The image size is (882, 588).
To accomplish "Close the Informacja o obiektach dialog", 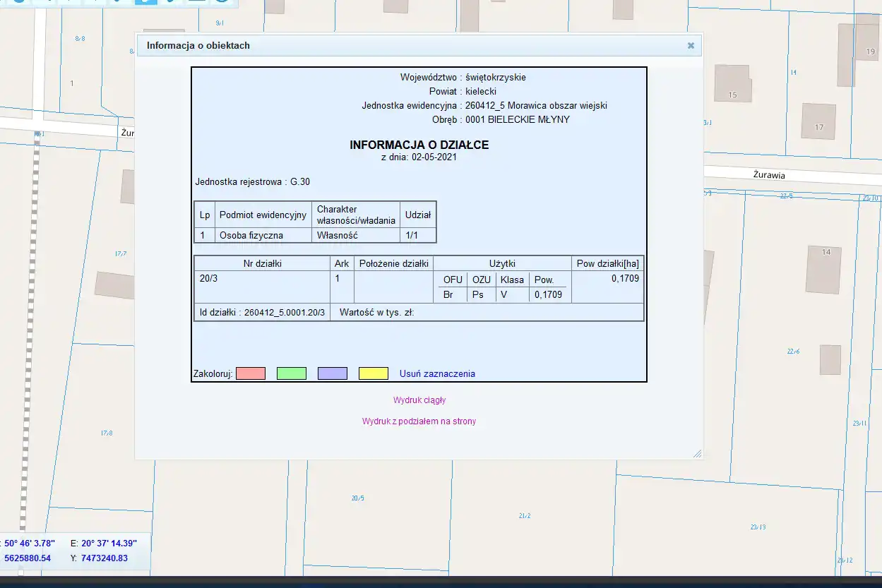I will tap(691, 46).
